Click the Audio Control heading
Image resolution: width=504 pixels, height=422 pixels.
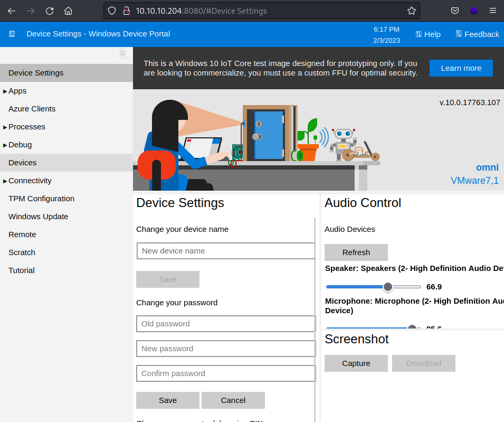coord(363,203)
